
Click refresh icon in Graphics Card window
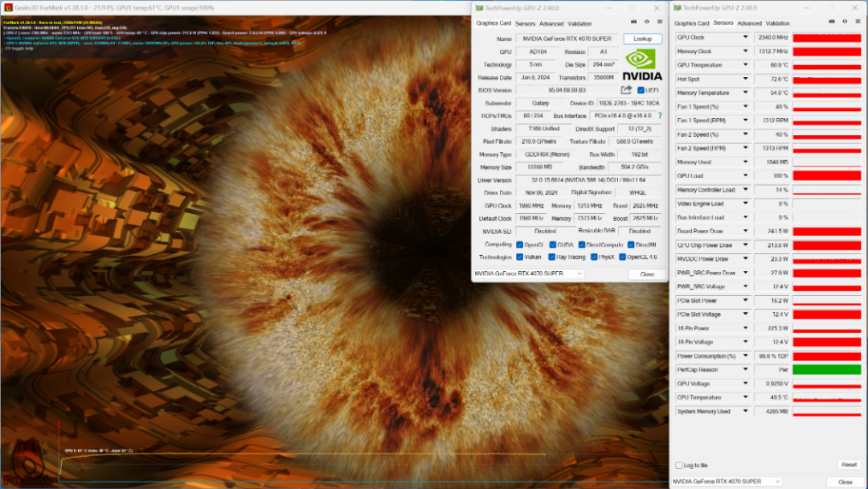coord(646,22)
